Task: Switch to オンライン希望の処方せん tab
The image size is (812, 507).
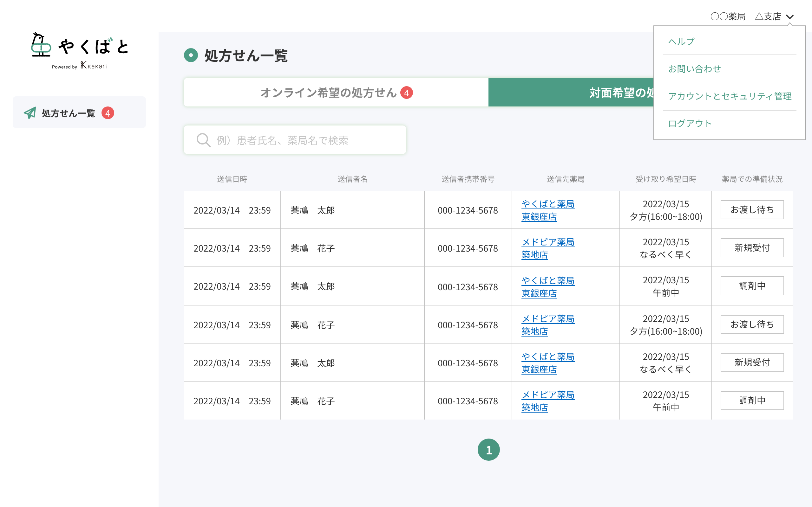Action: tap(329, 93)
